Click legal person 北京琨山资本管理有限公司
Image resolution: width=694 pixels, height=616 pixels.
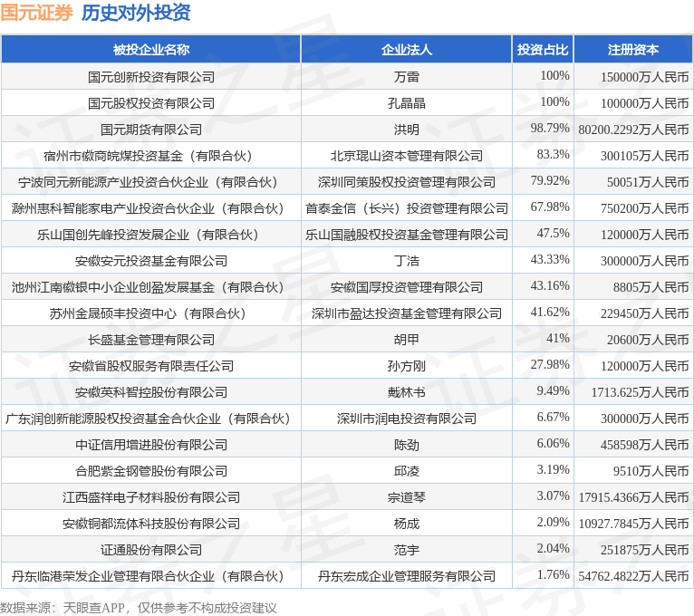pos(406,156)
